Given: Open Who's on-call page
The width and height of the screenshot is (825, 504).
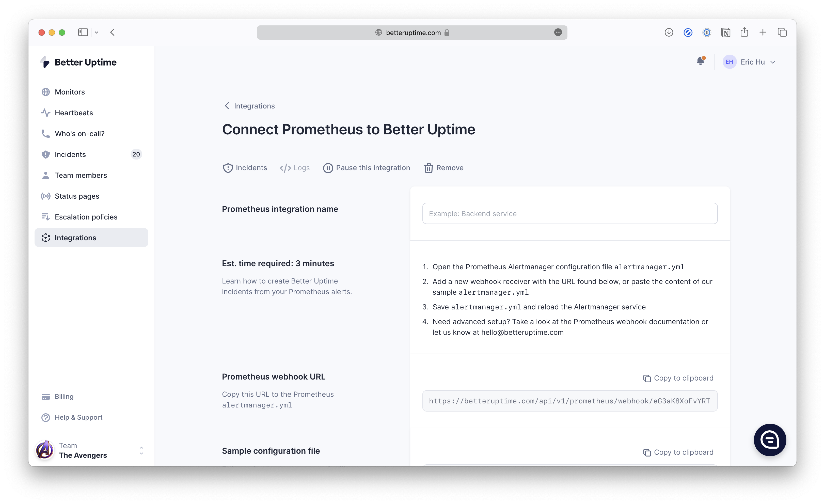Looking at the screenshot, I should click(x=80, y=133).
